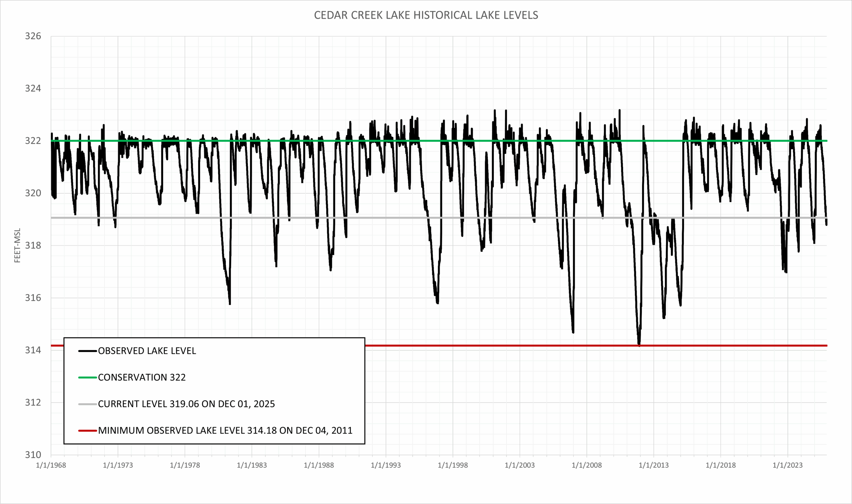This screenshot has height=504, width=852.
Task: Click the chart title Cedar Creek Lake
Action: (x=426, y=15)
